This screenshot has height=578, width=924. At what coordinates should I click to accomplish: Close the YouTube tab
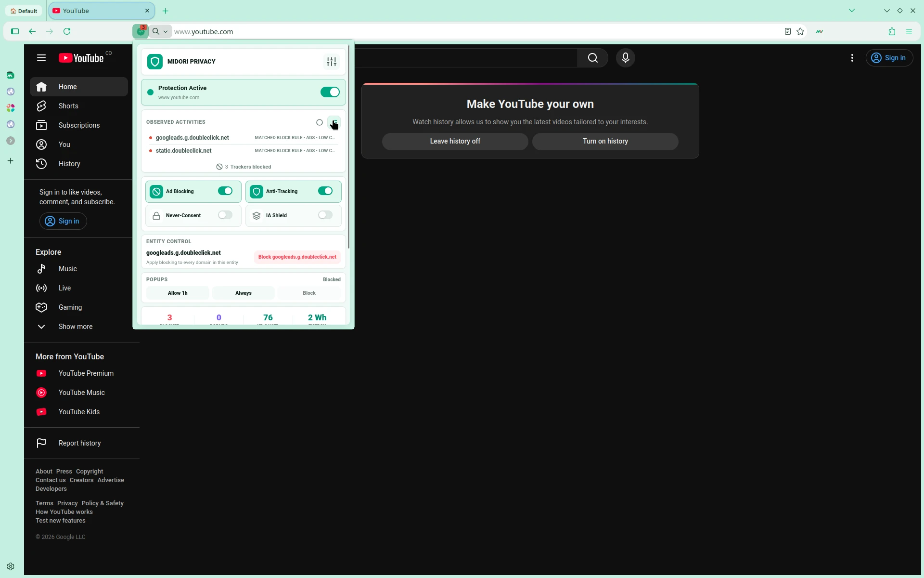click(x=147, y=11)
